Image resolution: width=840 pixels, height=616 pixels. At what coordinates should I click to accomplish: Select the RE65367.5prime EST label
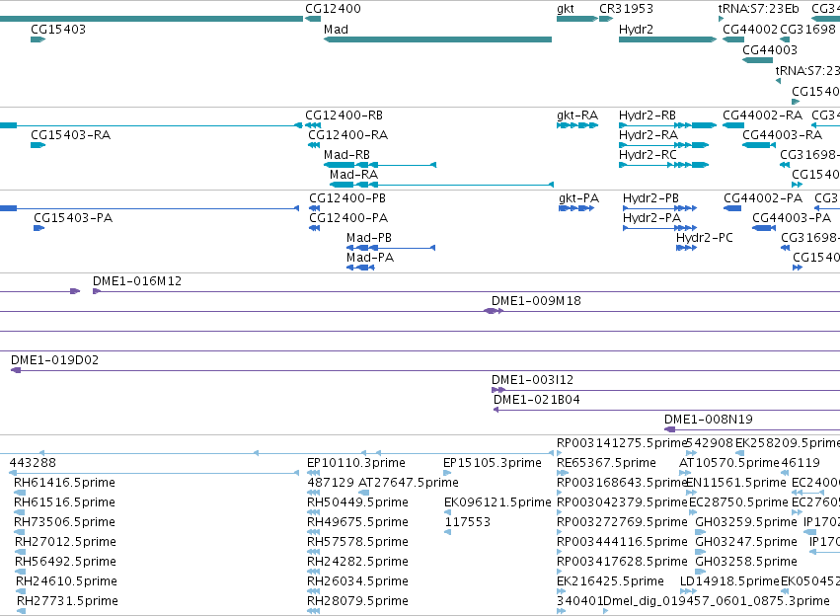click(606, 463)
